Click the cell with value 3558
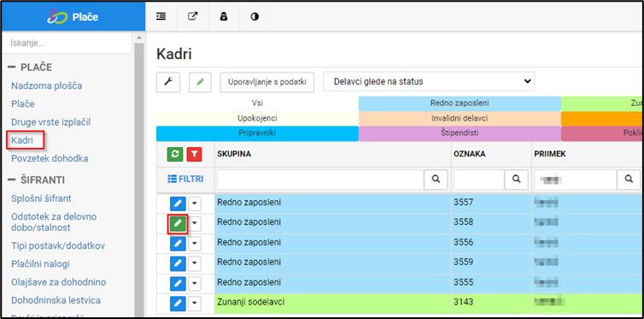The image size is (644, 319). point(491,222)
